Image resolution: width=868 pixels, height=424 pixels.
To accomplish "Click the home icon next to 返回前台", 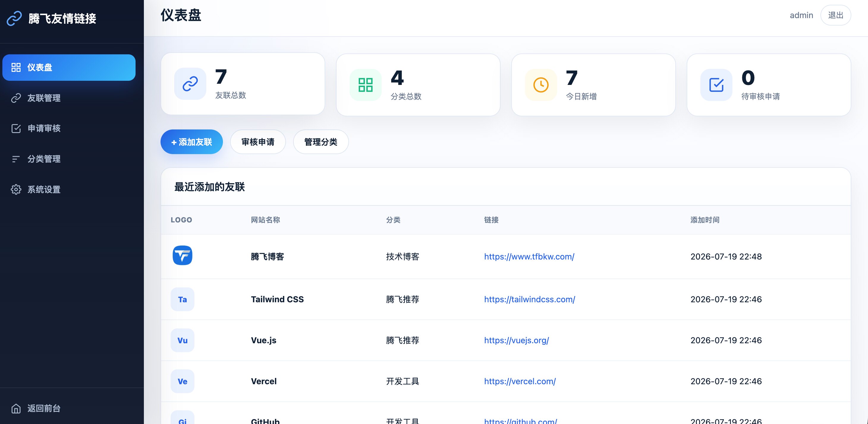I will tap(16, 408).
